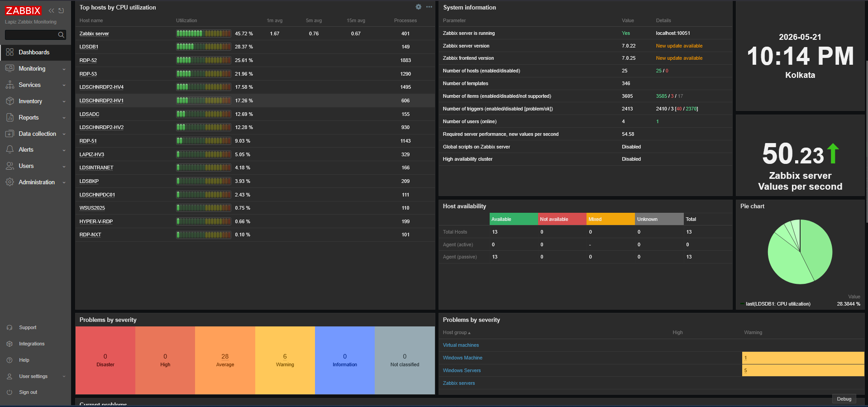This screenshot has width=868, height=407.
Task: Click the Support headset icon
Action: 10,327
